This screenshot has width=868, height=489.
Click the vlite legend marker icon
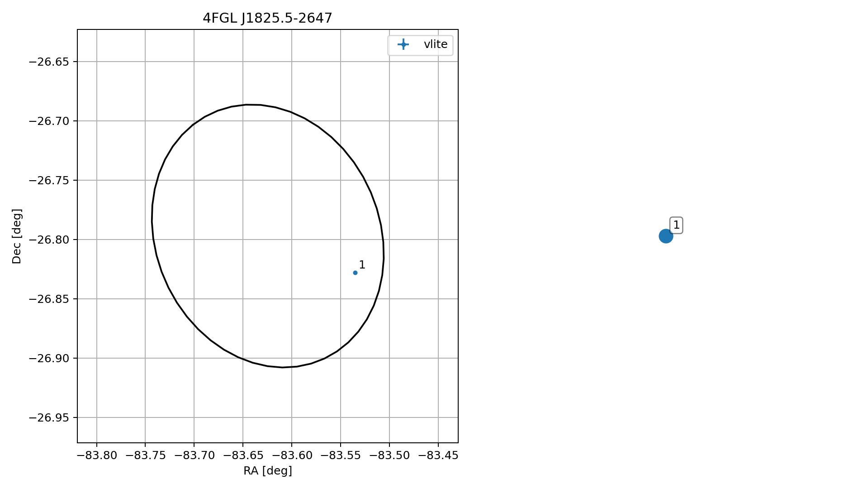[403, 44]
